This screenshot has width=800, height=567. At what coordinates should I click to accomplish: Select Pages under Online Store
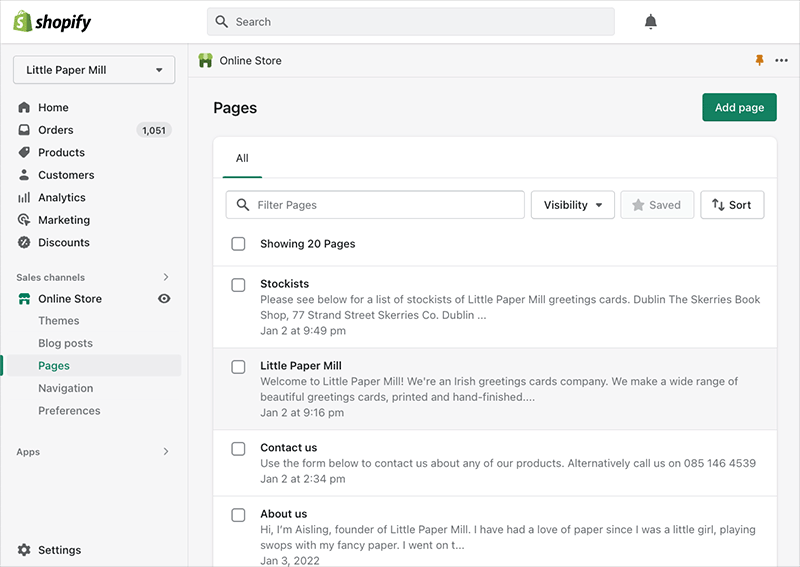tap(54, 365)
